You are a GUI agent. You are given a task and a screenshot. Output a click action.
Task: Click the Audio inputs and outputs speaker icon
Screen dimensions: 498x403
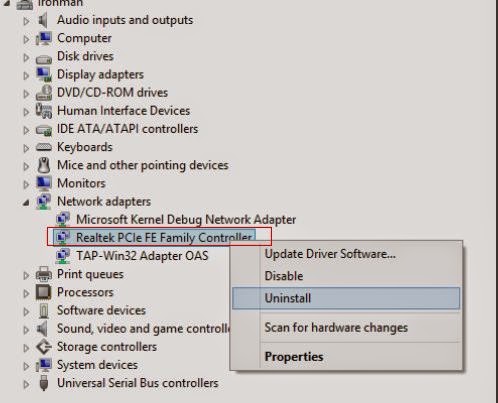click(x=43, y=20)
